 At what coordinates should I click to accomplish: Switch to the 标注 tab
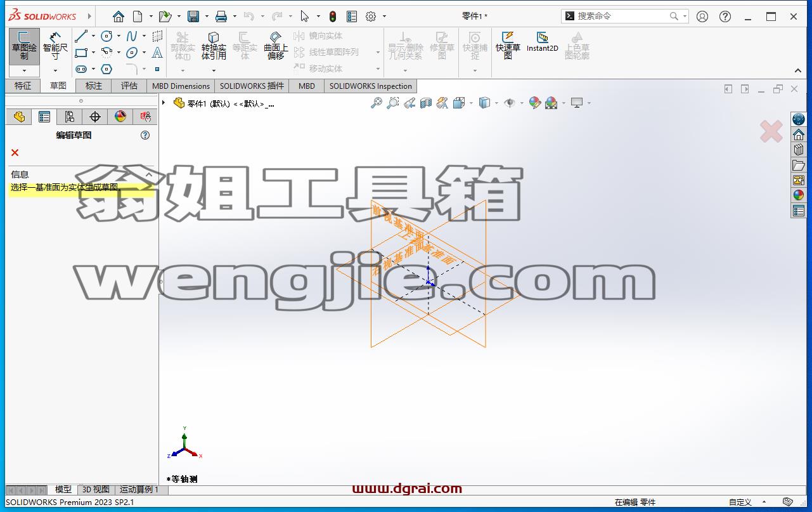(94, 86)
